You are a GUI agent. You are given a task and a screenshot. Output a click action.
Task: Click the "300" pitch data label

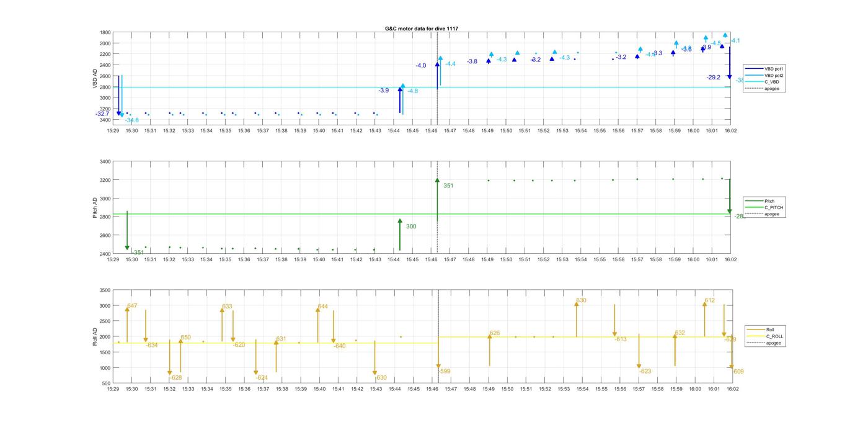(411, 226)
